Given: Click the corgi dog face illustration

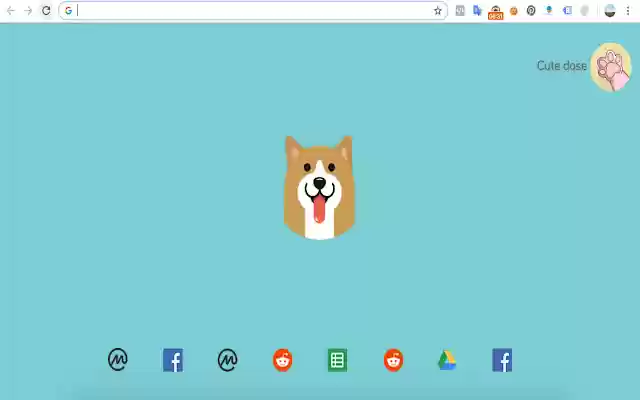Looking at the screenshot, I should click(319, 187).
